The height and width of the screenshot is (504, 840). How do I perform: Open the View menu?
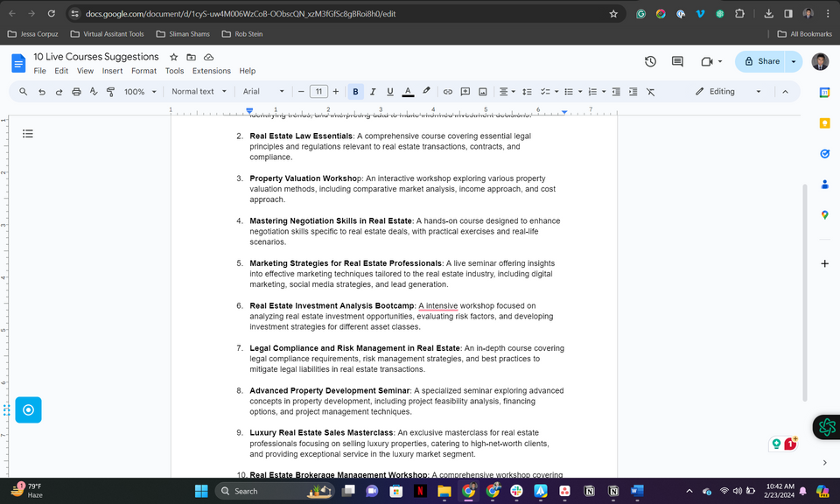(x=85, y=71)
